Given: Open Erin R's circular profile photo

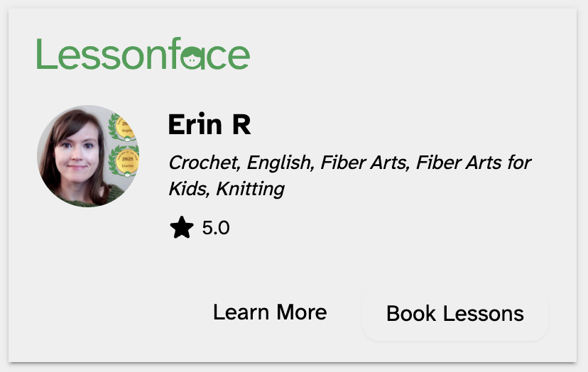Looking at the screenshot, I should click(x=88, y=156).
